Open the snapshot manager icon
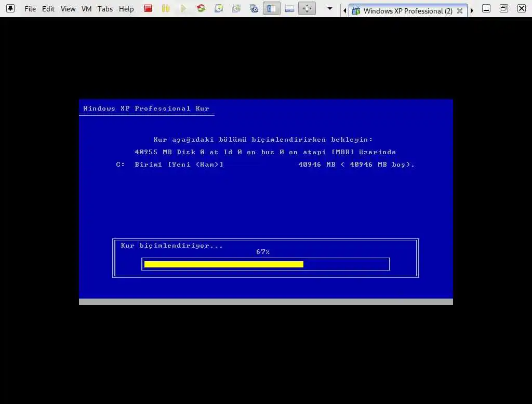This screenshot has height=404, width=532. 254,8
